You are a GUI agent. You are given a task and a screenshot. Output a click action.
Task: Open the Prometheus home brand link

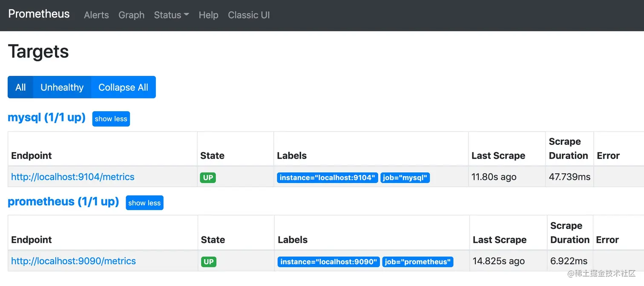39,14
